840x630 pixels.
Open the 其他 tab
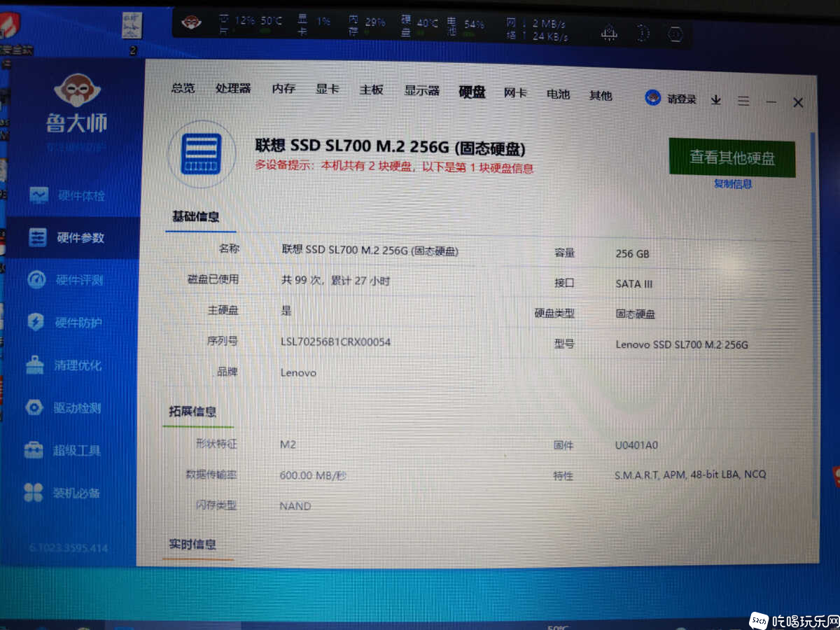click(x=601, y=96)
